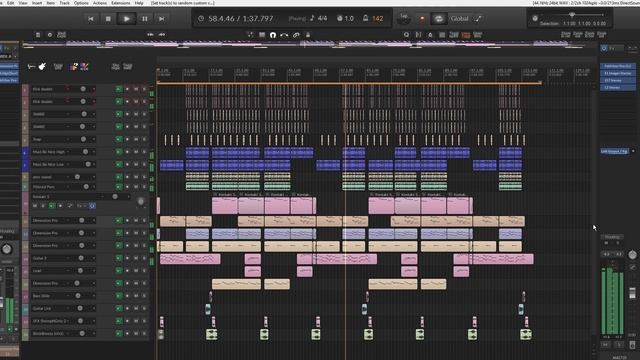Click the large round knob on Kontakt 5 track
The image size is (640, 360).
click(141, 202)
